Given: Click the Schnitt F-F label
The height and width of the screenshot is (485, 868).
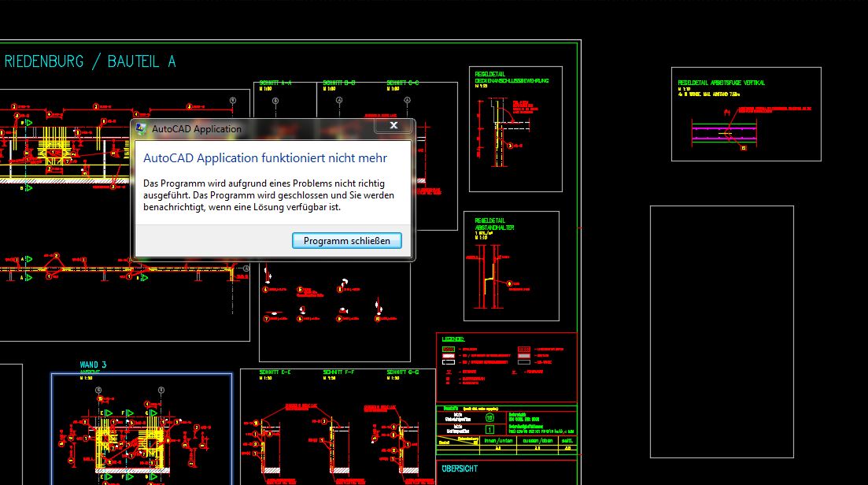Looking at the screenshot, I should coord(339,372).
